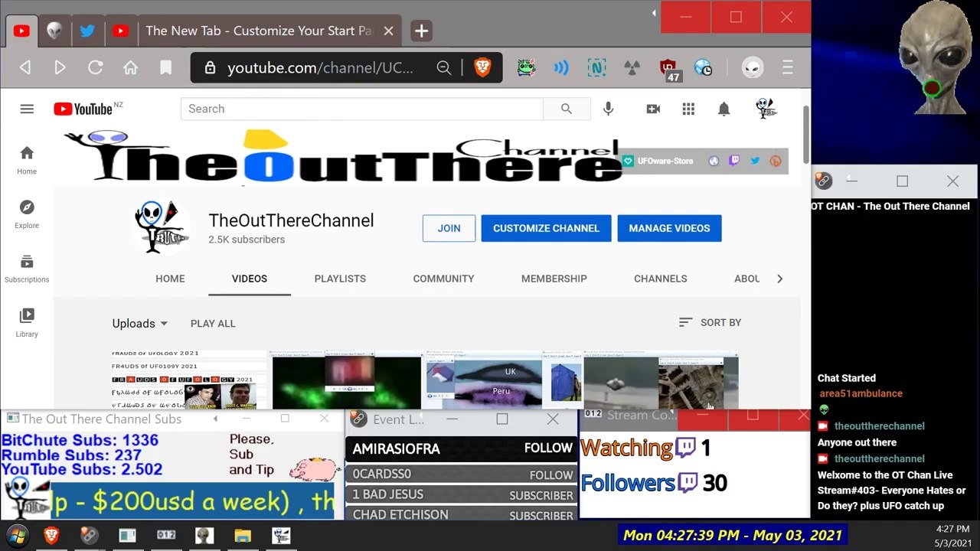Open the SORT BY menu
The image size is (980, 551).
point(710,322)
